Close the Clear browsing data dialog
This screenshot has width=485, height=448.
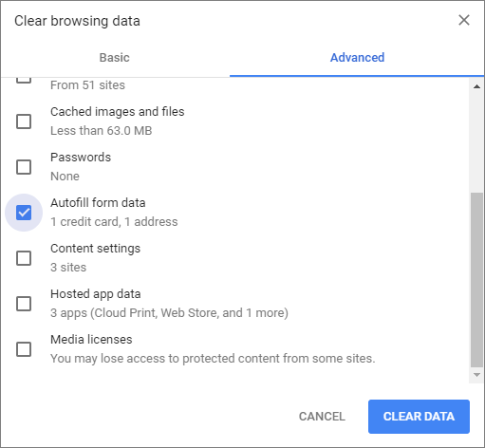464,20
